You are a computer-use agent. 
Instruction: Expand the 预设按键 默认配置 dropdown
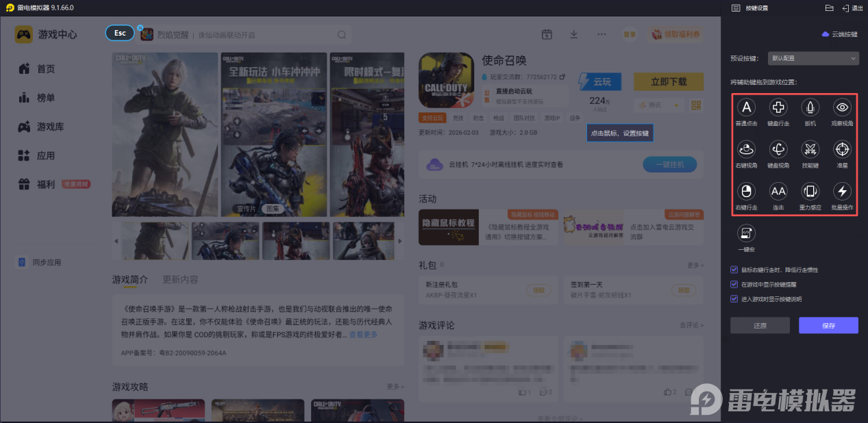pos(813,58)
